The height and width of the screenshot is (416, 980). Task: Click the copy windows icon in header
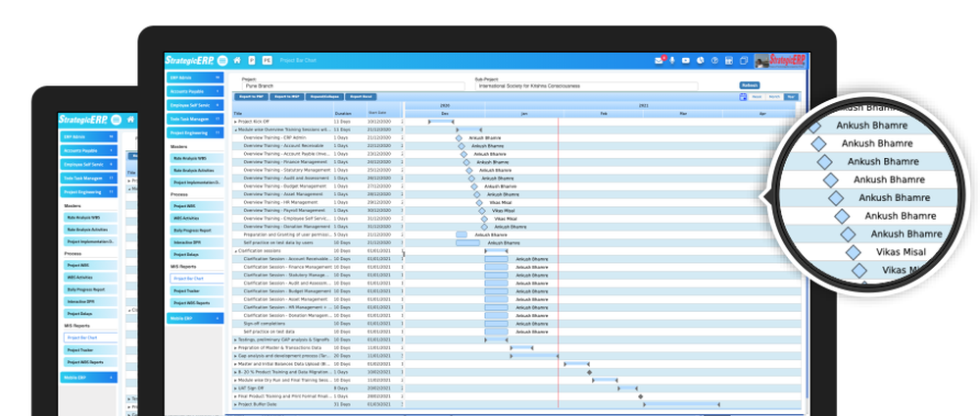[x=744, y=61]
